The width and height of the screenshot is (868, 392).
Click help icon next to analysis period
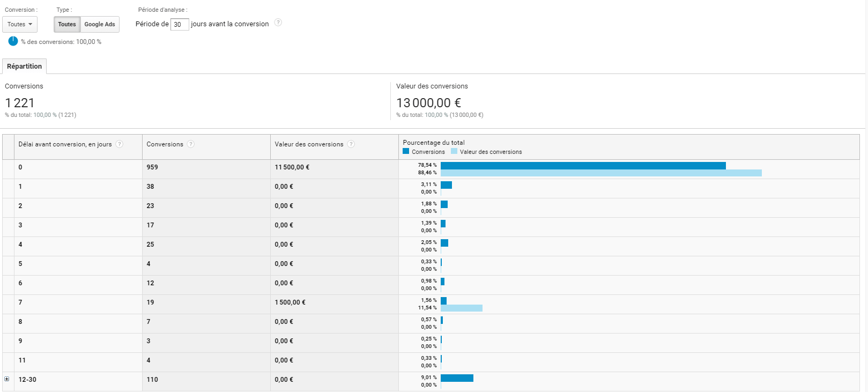coord(278,23)
